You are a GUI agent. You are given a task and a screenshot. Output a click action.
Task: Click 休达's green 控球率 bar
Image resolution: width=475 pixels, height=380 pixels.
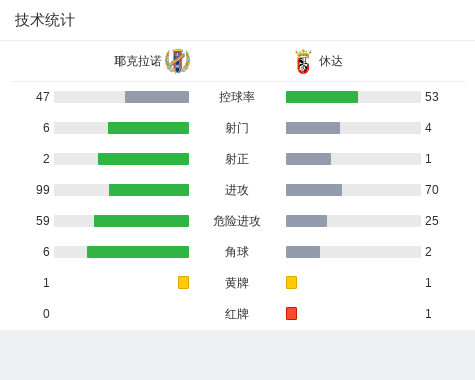(322, 97)
